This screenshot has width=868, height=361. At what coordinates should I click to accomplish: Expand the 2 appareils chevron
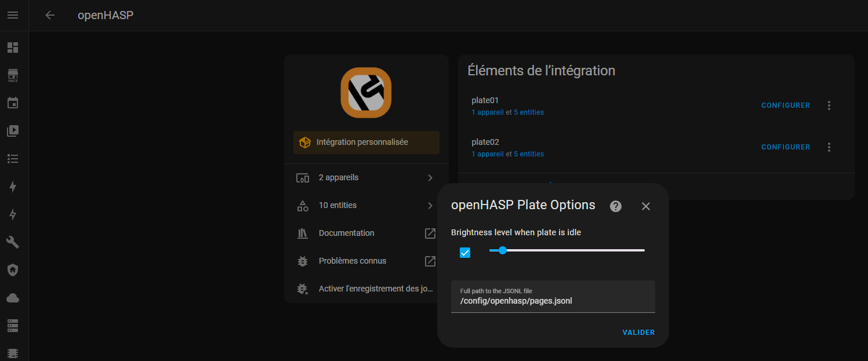point(430,178)
